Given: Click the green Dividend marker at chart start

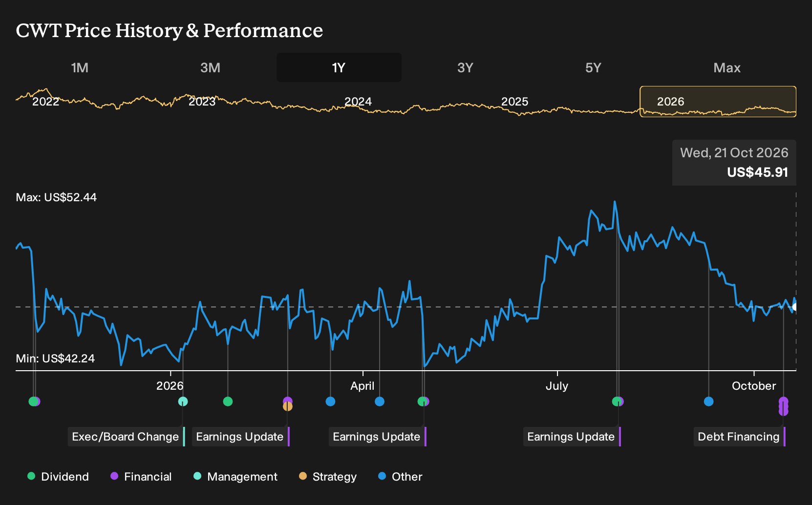Looking at the screenshot, I should tap(33, 401).
